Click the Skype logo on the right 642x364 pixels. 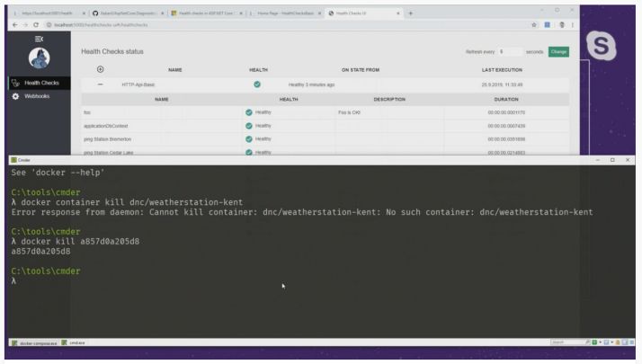click(x=601, y=45)
